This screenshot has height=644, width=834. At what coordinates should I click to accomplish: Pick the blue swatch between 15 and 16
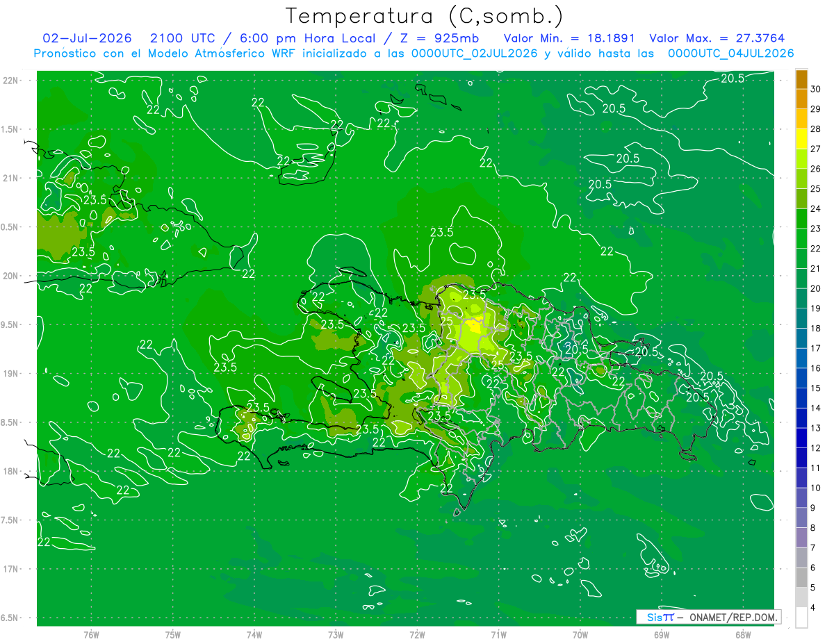tap(801, 378)
